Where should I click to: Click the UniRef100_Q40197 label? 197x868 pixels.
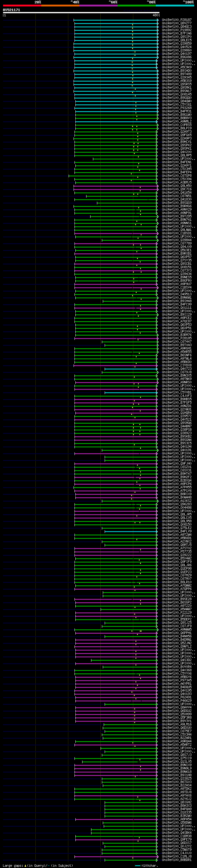tap(177, 54)
